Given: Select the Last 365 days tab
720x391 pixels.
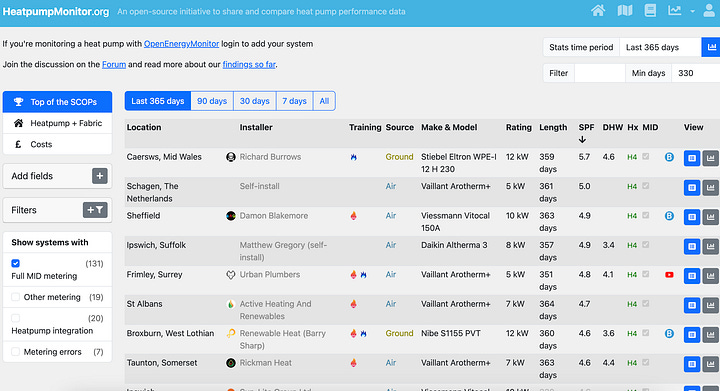Looking at the screenshot, I should [x=158, y=101].
